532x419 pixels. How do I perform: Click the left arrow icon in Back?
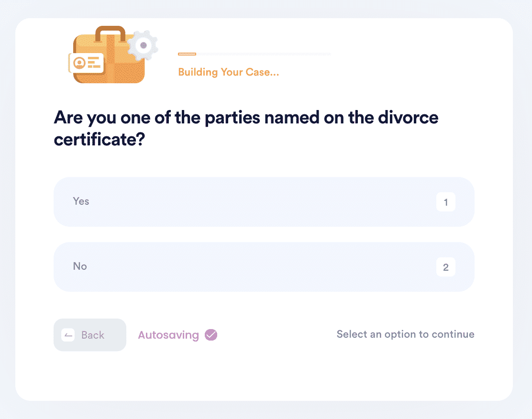click(68, 335)
